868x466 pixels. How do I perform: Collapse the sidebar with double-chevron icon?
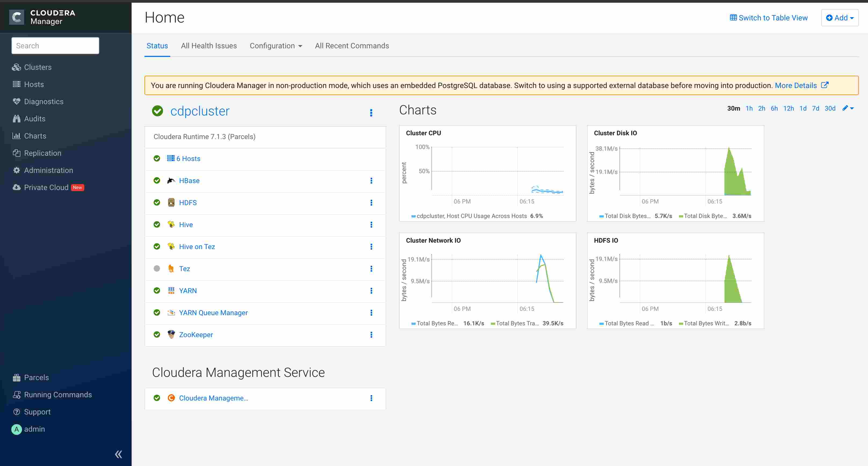pyautogui.click(x=118, y=454)
